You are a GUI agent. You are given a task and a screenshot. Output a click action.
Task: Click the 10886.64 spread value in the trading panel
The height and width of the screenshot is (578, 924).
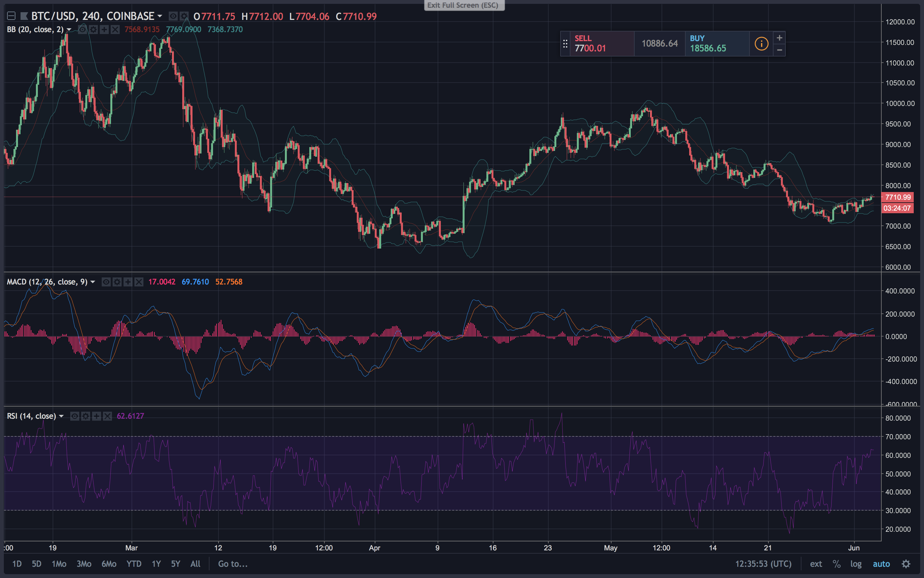(659, 44)
